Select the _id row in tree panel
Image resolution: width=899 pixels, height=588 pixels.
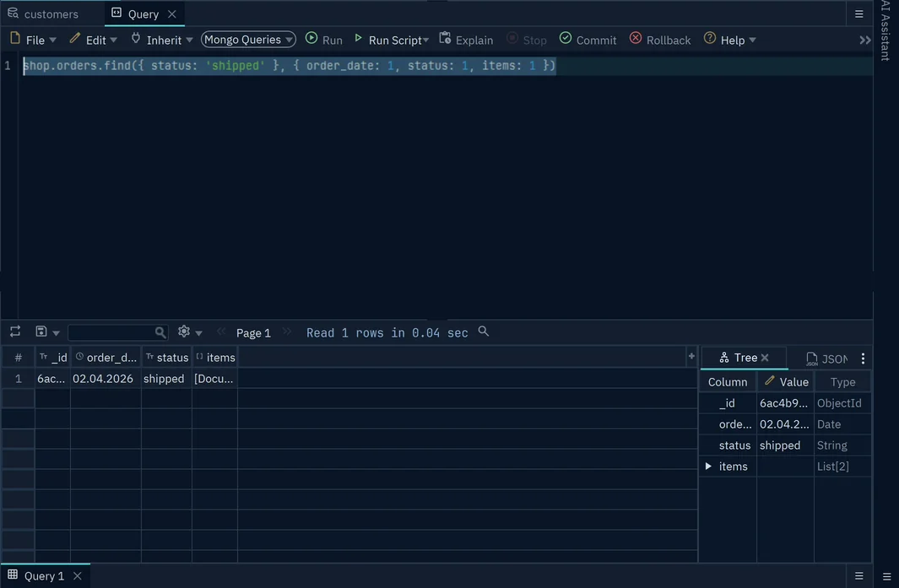coord(785,403)
